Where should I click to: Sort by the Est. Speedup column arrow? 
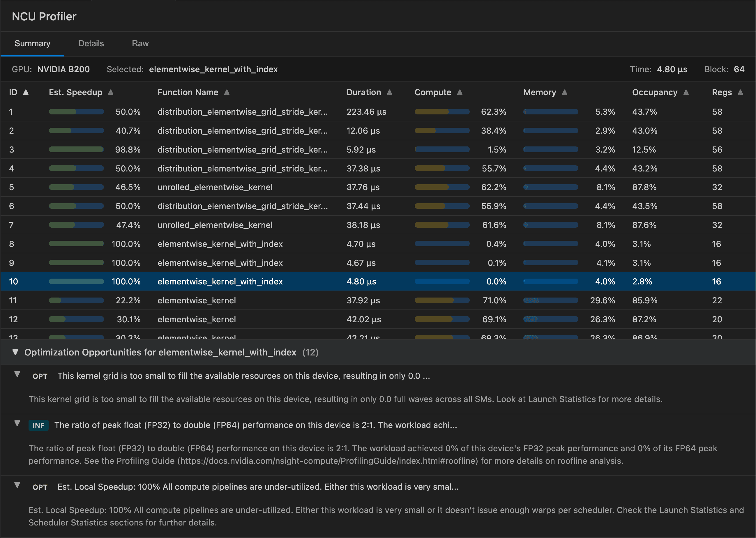click(111, 92)
